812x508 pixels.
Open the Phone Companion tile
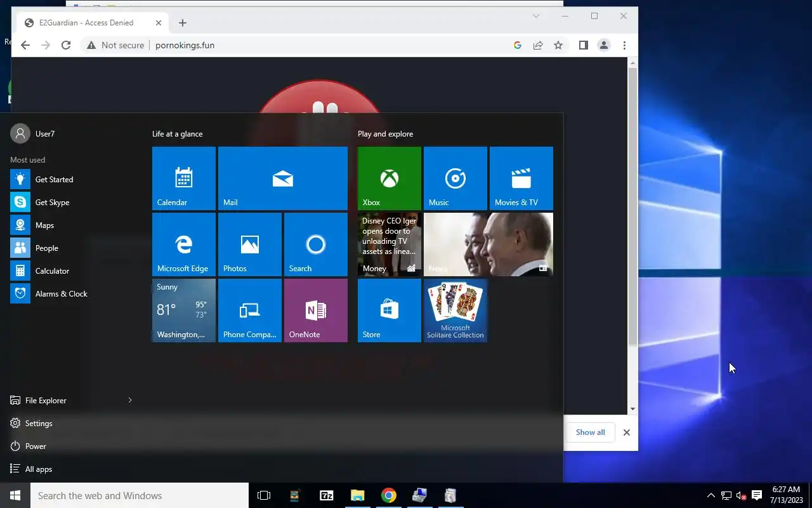[250, 311]
